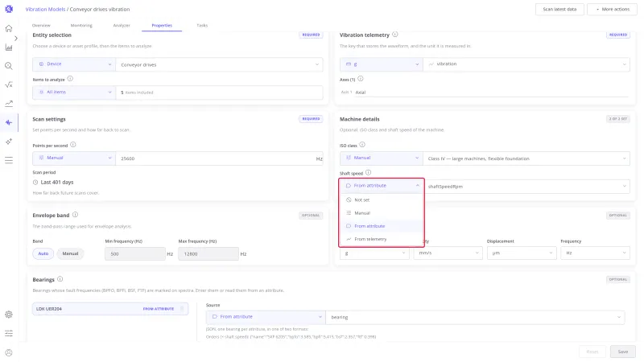644x362 pixels.
Task: Click the Axial axis name field
Action: pyautogui.click(x=491, y=93)
